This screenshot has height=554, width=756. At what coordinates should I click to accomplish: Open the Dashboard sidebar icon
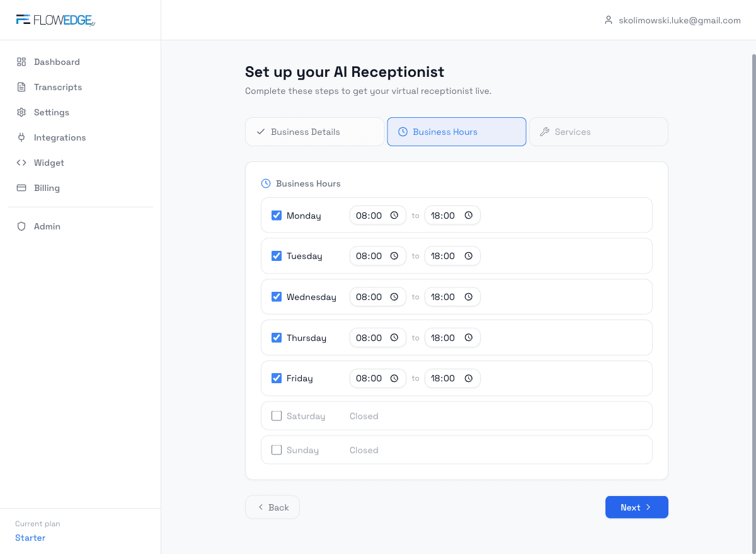(x=21, y=62)
